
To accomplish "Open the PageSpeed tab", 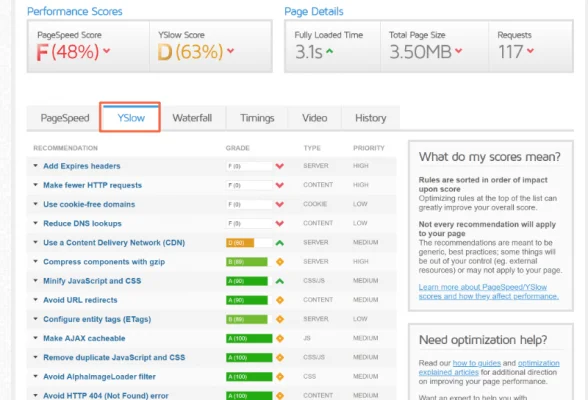I will point(65,118).
